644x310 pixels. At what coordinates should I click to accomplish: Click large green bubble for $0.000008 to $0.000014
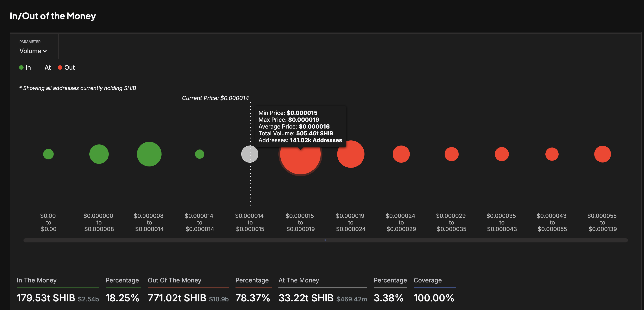tap(149, 154)
